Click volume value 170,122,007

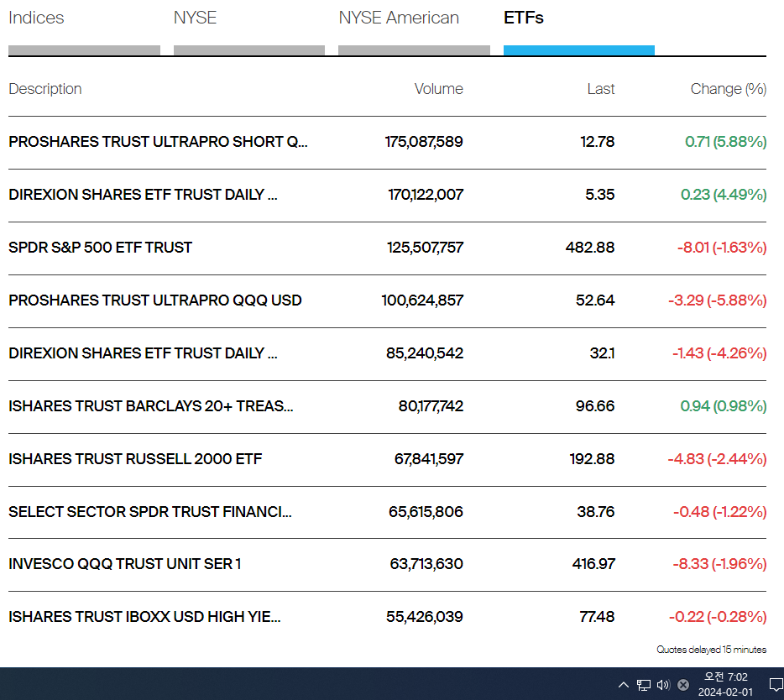(426, 195)
